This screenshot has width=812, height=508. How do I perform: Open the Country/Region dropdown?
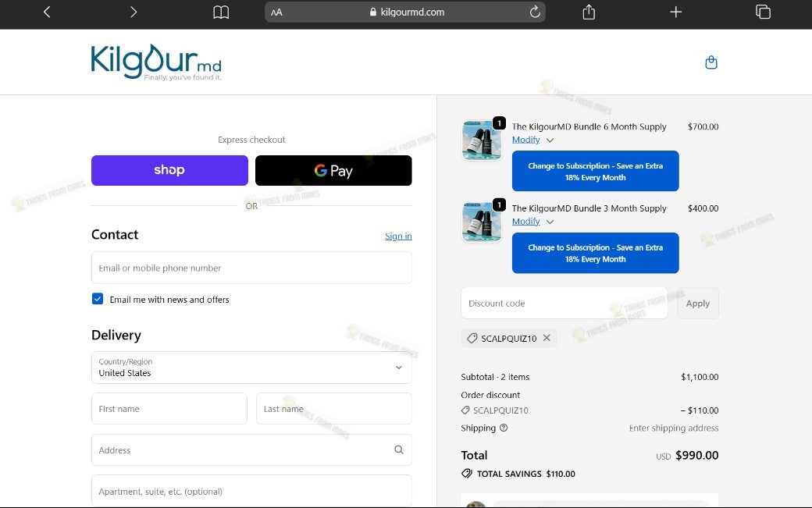pyautogui.click(x=251, y=368)
